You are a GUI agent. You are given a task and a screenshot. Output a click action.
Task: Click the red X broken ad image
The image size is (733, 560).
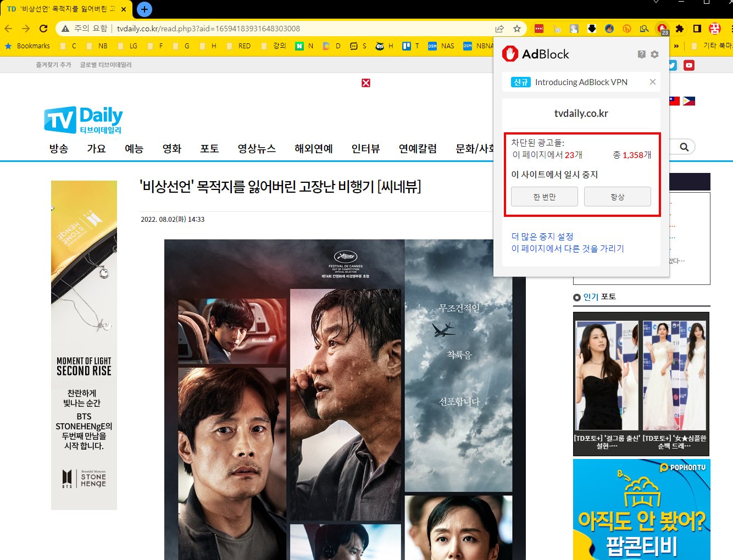[x=366, y=83]
